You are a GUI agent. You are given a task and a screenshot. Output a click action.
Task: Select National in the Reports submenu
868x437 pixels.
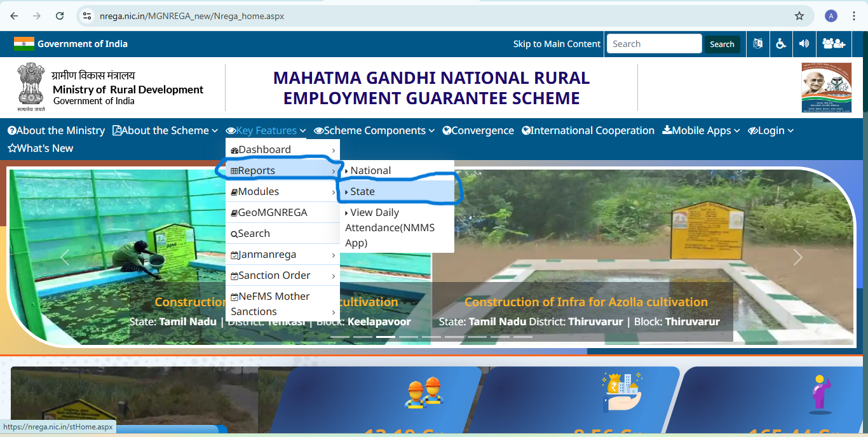(372, 170)
